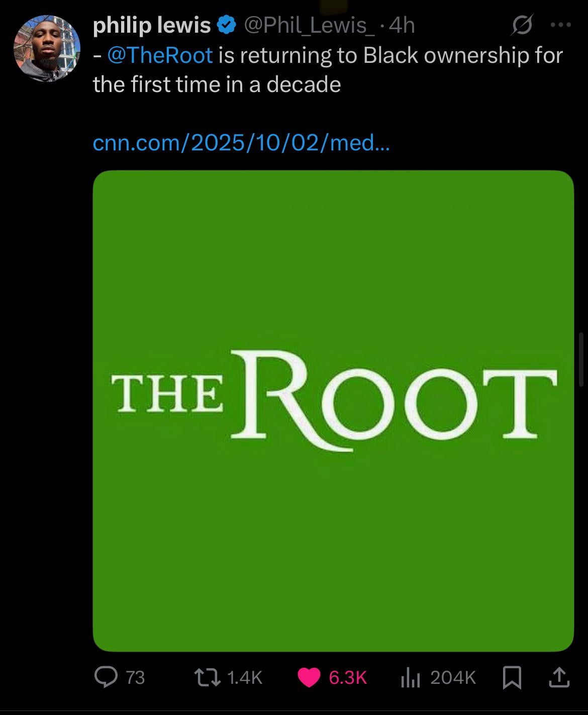Viewport: 588px width, 715px height.
Task: Click the 1.4K repost count
Action: pyautogui.click(x=245, y=678)
